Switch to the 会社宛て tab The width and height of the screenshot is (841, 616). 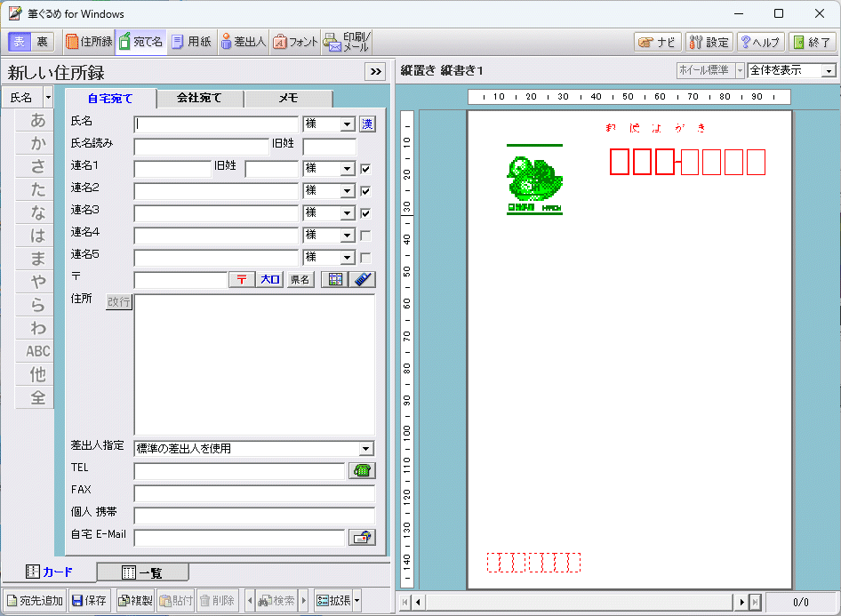(199, 98)
